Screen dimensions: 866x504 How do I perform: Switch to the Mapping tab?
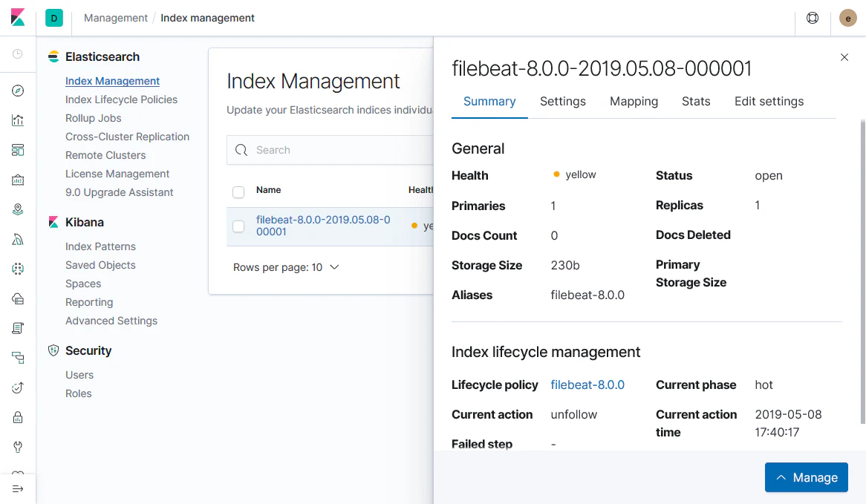(634, 102)
